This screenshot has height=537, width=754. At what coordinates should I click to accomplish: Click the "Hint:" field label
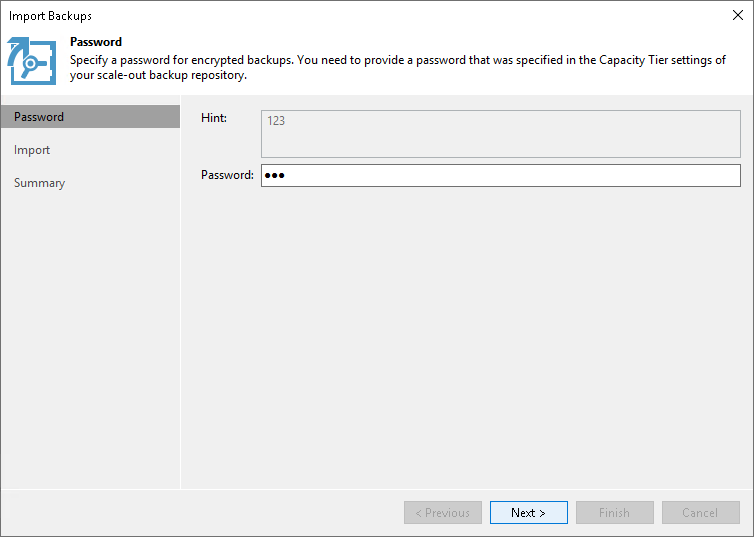click(214, 118)
